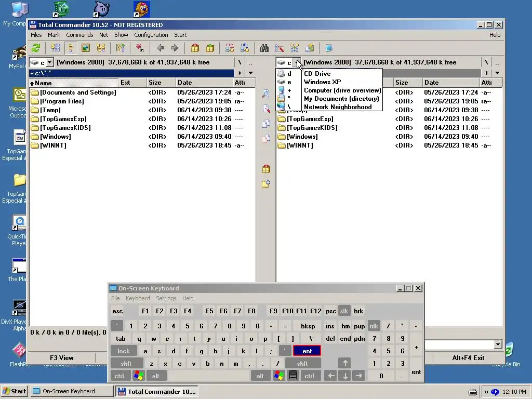
Task: Click right panel parent directory dots button
Action: 497,62
